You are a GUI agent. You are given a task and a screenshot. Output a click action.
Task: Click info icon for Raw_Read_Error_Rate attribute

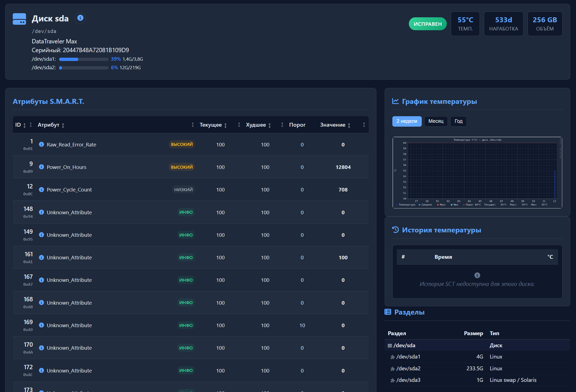[42, 144]
